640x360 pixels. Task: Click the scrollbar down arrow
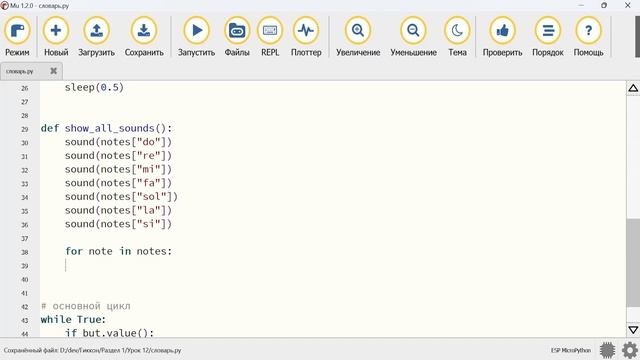point(633,329)
